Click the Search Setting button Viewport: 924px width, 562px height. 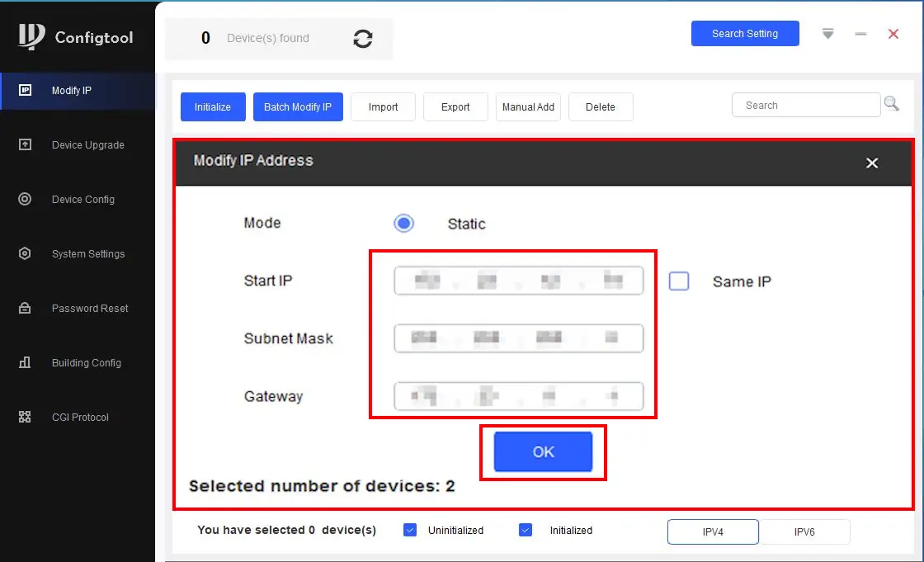pos(744,34)
